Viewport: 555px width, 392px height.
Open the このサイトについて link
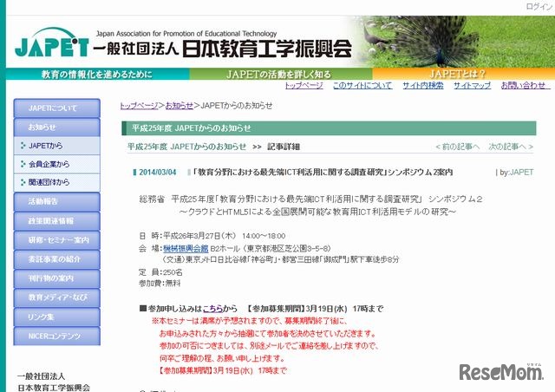(362, 85)
